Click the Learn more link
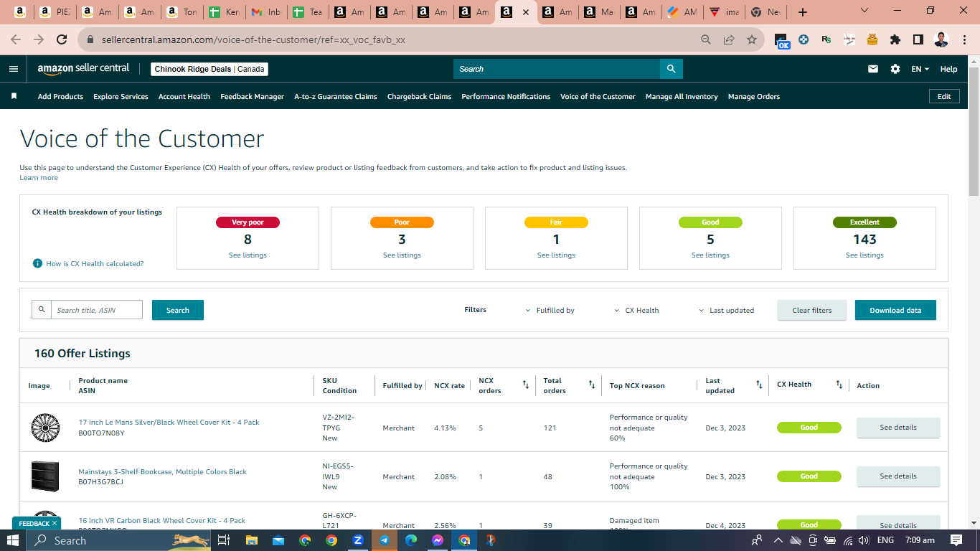The width and height of the screenshot is (980, 551). [x=39, y=178]
